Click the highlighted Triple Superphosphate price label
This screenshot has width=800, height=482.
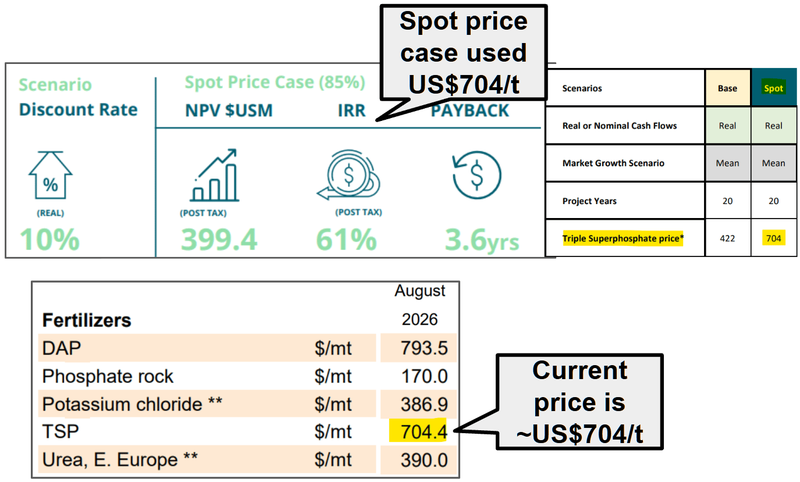623,238
